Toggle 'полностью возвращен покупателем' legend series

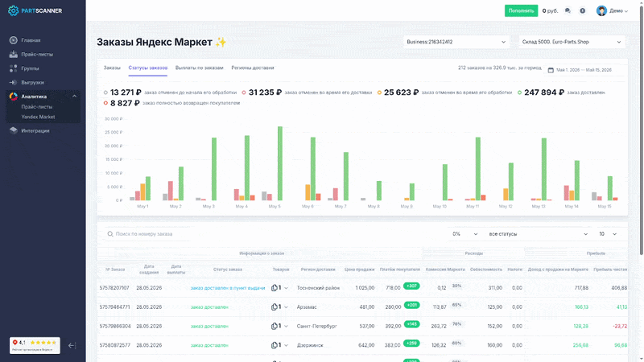(171, 103)
